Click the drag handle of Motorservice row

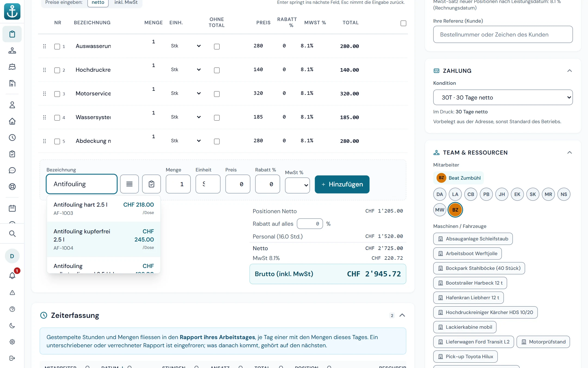click(x=44, y=94)
